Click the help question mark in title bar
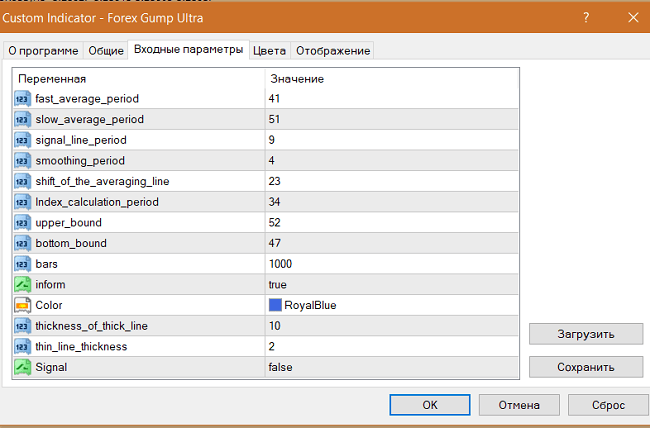The height and width of the screenshot is (428, 650). tap(586, 17)
